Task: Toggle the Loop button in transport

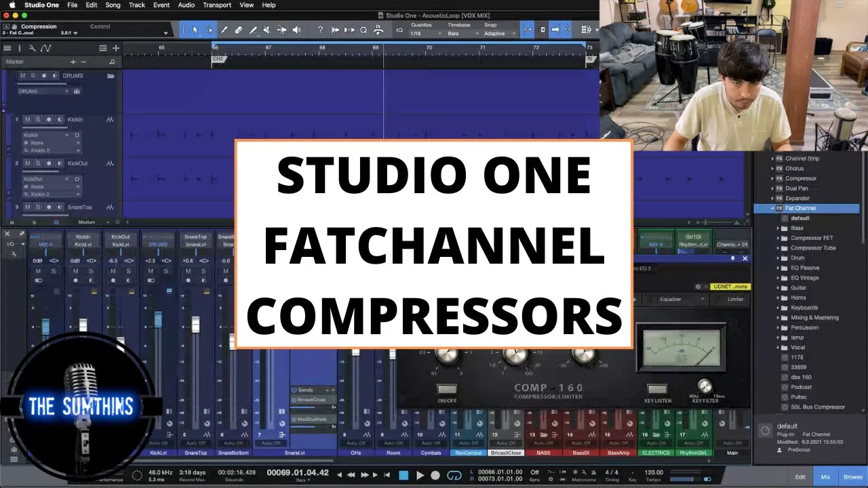Action: click(x=454, y=475)
